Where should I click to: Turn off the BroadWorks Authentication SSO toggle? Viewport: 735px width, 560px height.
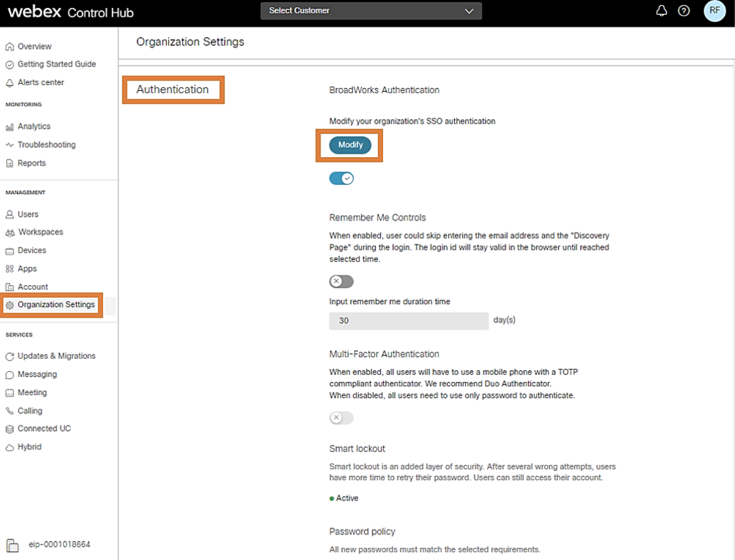click(341, 179)
